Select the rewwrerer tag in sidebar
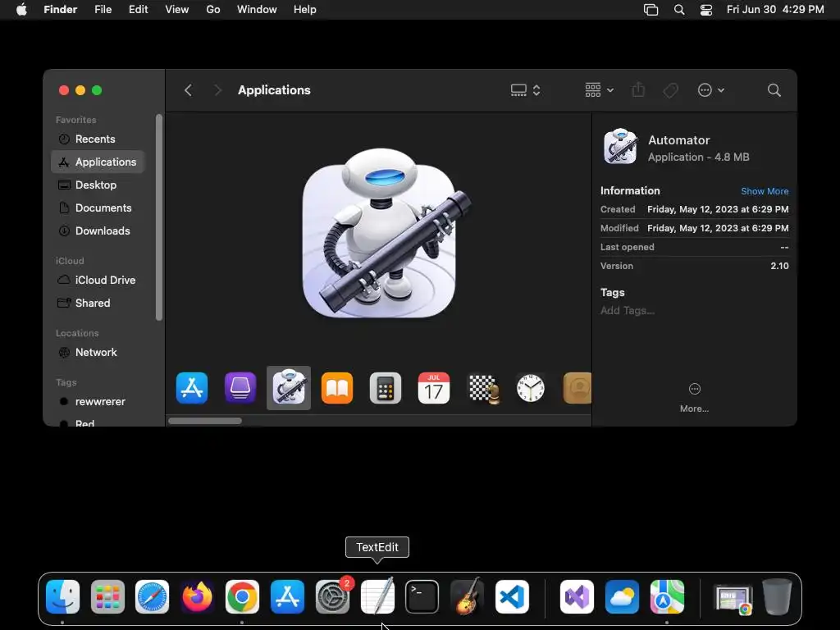The width and height of the screenshot is (840, 630). click(98, 402)
